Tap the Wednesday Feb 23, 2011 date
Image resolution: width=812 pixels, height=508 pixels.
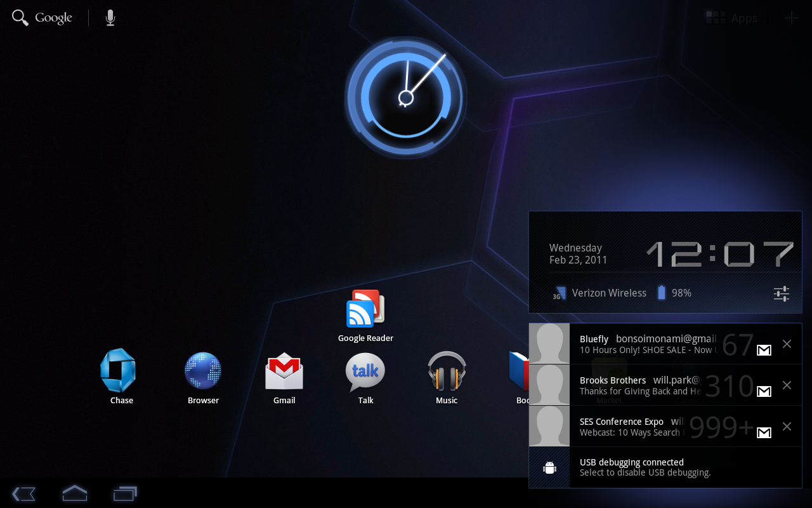pyautogui.click(x=578, y=254)
